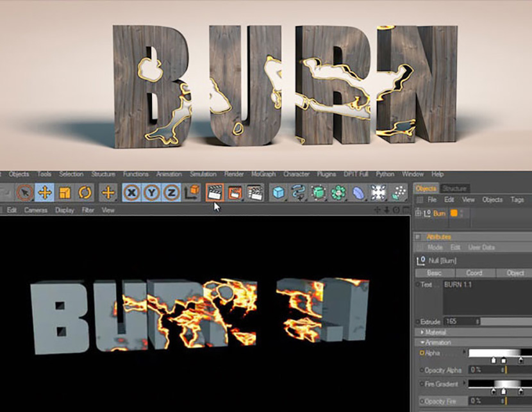
Task: Click the viewport rotate camera icon
Action: coord(396,210)
